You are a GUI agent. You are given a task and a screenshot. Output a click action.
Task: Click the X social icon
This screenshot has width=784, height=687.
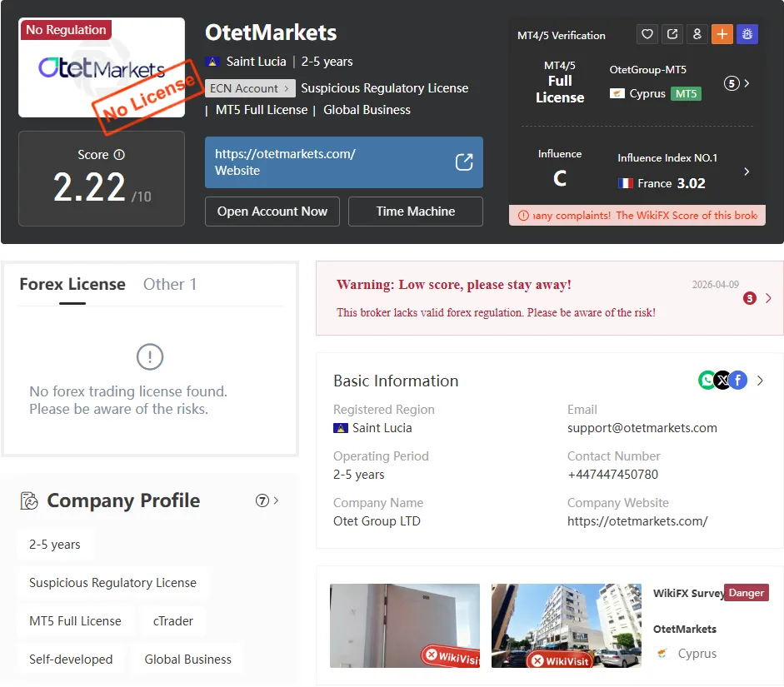pyautogui.click(x=722, y=381)
